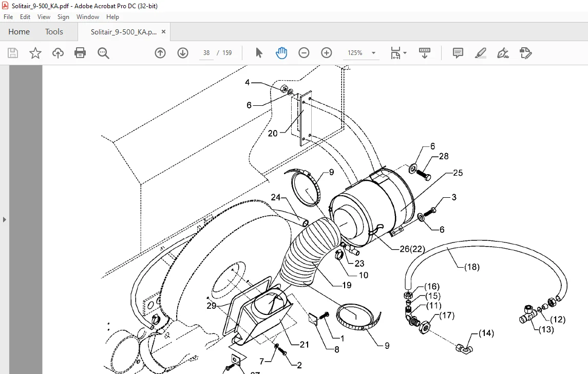Open the View menu
588x374 pixels.
click(44, 17)
